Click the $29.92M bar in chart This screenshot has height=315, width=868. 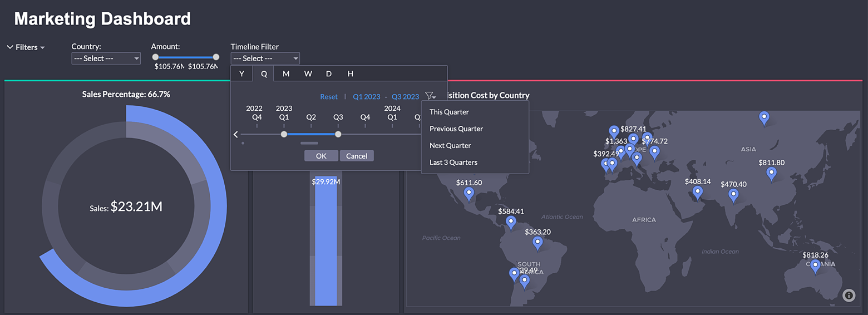(326, 240)
